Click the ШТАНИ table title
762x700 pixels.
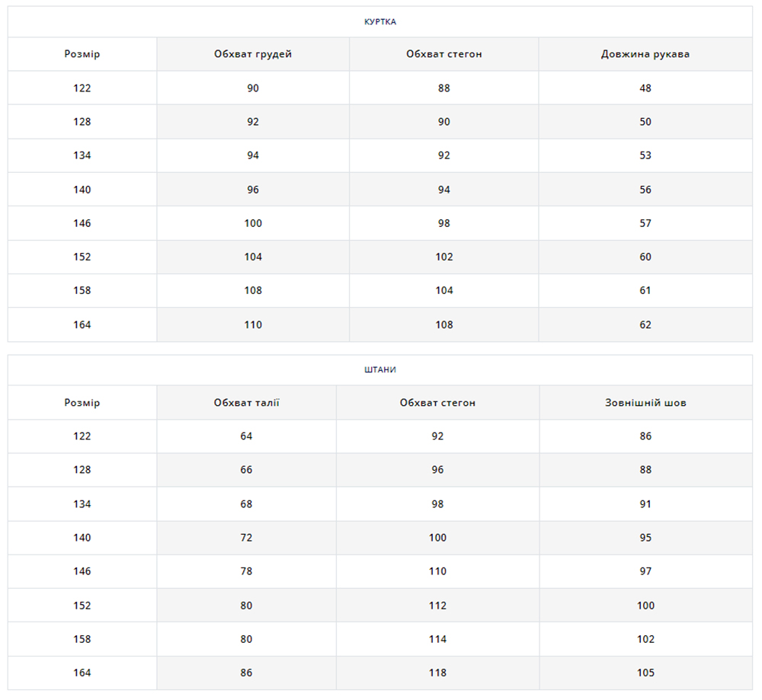pyautogui.click(x=380, y=370)
